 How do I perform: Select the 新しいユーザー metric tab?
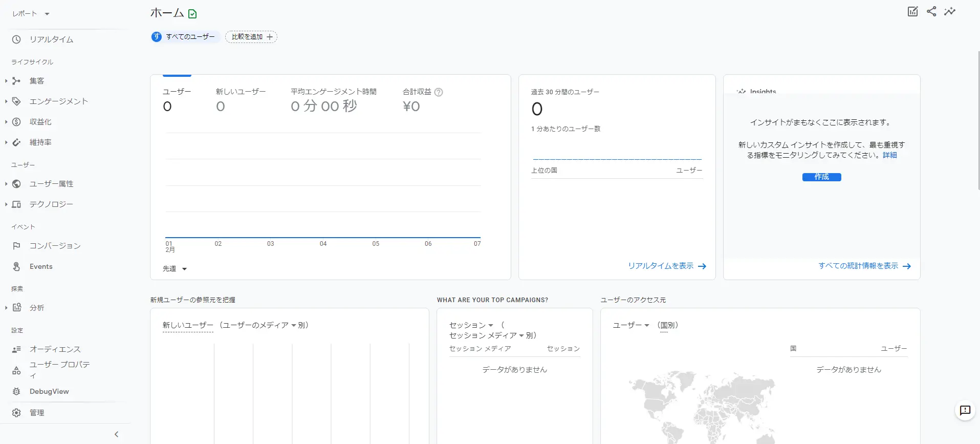coord(241,100)
